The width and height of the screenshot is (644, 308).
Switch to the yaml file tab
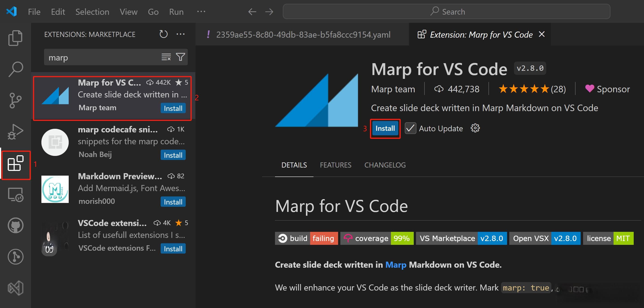coord(302,34)
